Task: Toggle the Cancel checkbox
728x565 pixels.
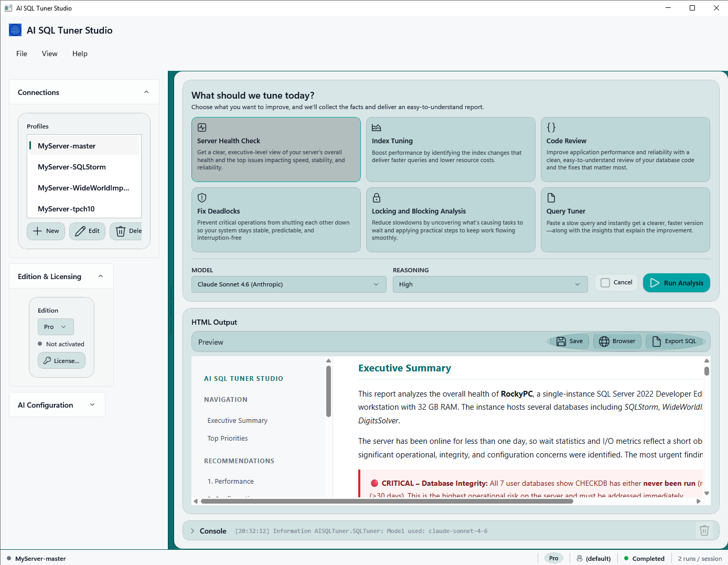Action: coord(605,283)
